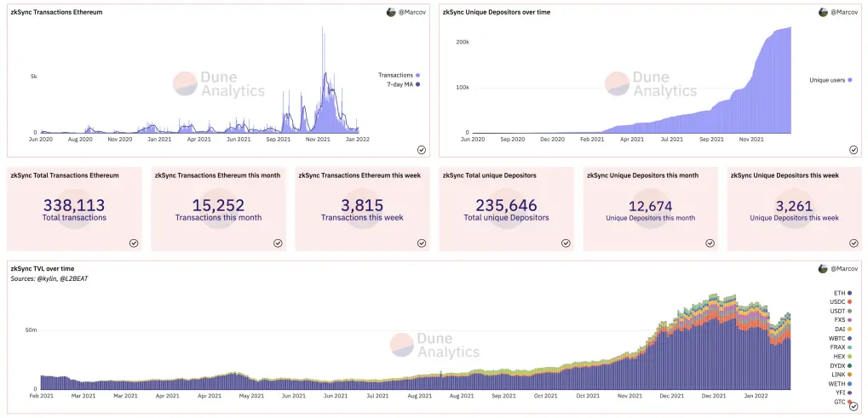Toggle the USDC series in TVL legend
868x418 pixels.
point(841,302)
